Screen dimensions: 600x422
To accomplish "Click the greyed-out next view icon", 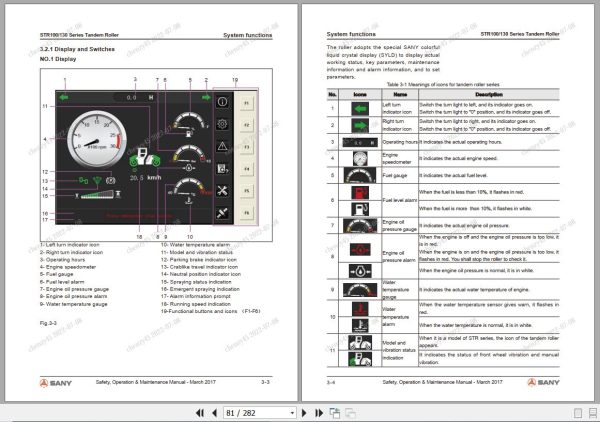I will click(350, 413).
